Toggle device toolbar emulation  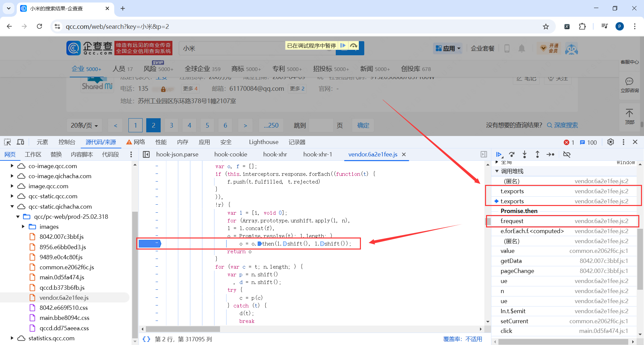click(x=20, y=142)
